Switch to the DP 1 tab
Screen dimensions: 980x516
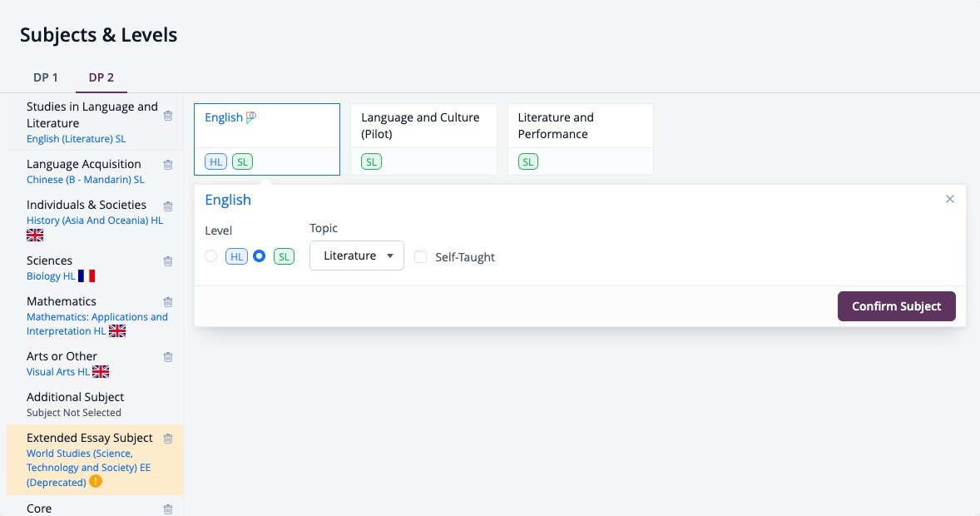pyautogui.click(x=46, y=77)
